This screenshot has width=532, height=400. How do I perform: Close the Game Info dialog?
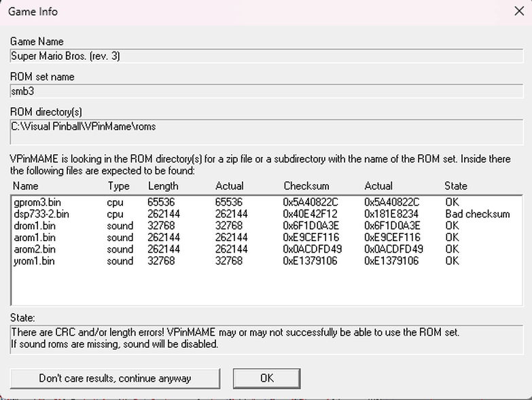(519, 11)
